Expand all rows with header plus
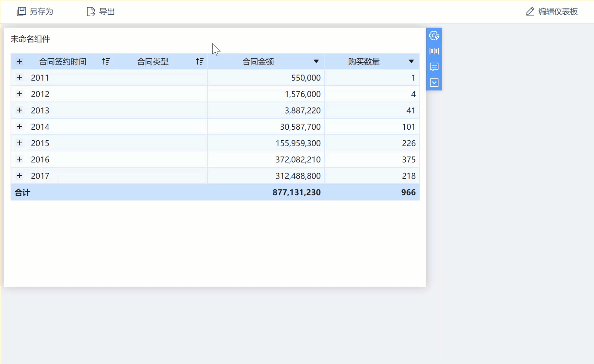 coord(20,62)
